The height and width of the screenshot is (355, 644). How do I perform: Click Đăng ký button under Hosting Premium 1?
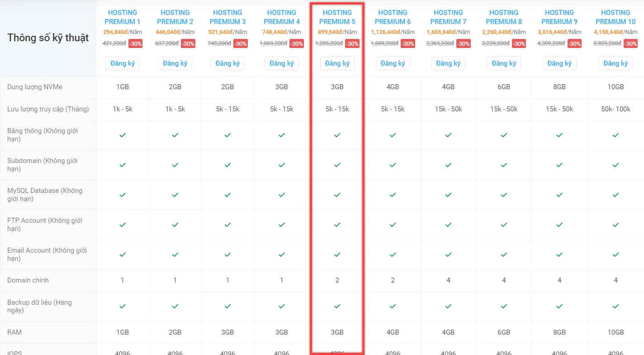click(123, 63)
